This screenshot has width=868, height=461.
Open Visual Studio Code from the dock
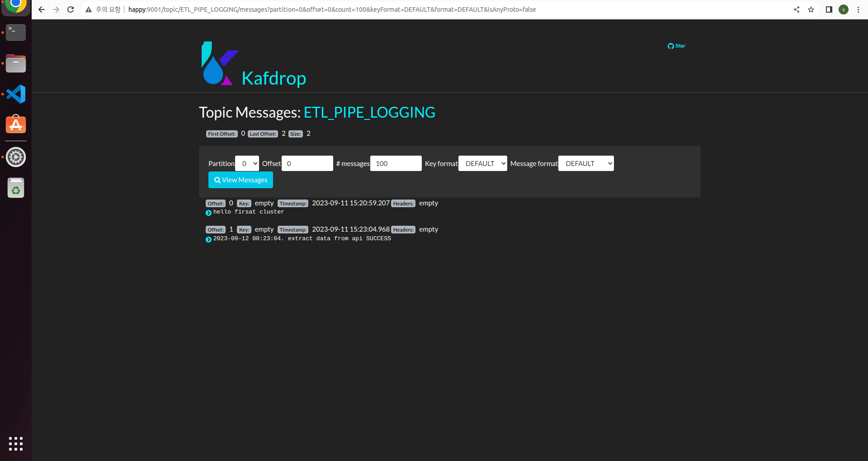tap(15, 94)
